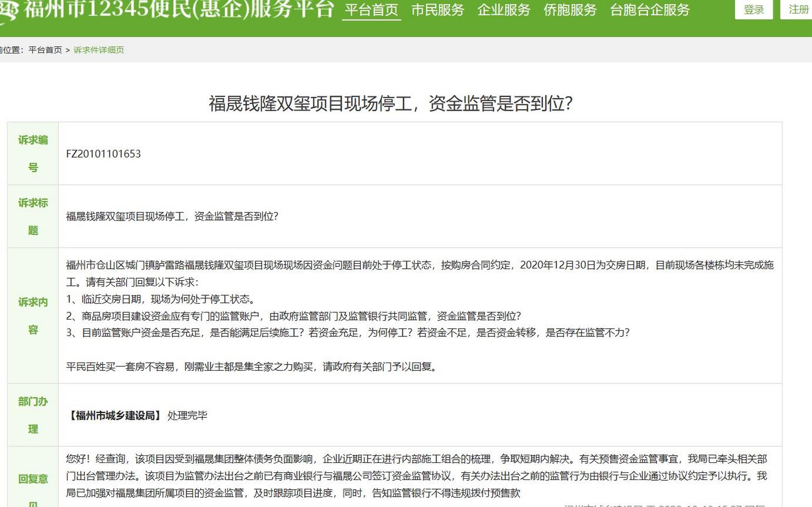Select the request number FZ20101101653
The image size is (812, 507).
(103, 154)
